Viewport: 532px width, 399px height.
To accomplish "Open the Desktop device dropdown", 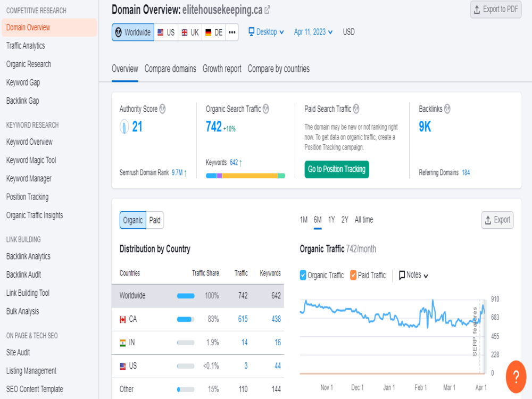I will pyautogui.click(x=267, y=32).
